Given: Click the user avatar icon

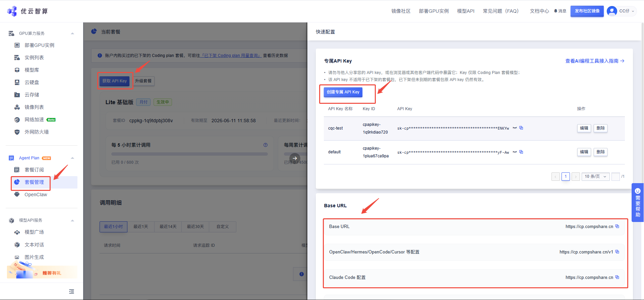Looking at the screenshot, I should [x=612, y=11].
